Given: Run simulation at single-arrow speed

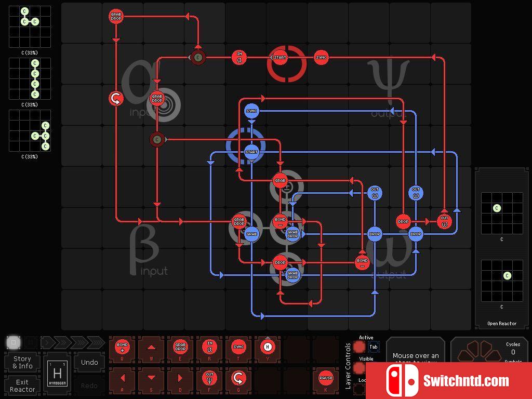Looking at the screenshot, I should 47,342.
